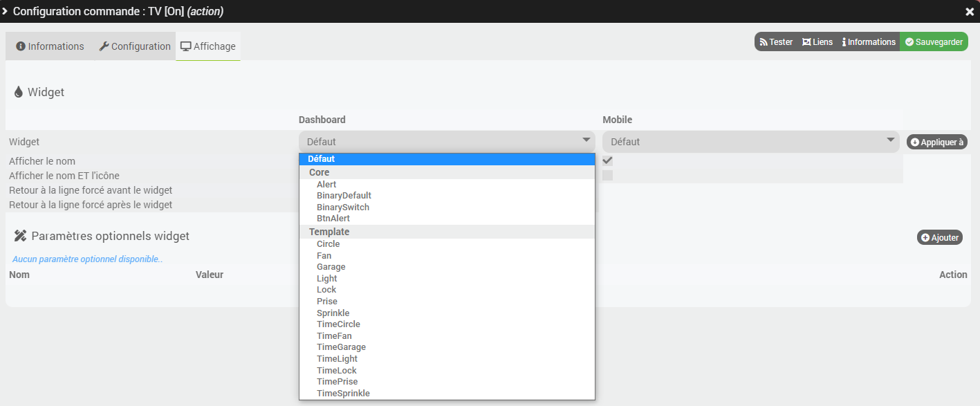Screen dimensions: 980x406
Task: Click the water drop icon beside Widget heading
Action: (17, 91)
